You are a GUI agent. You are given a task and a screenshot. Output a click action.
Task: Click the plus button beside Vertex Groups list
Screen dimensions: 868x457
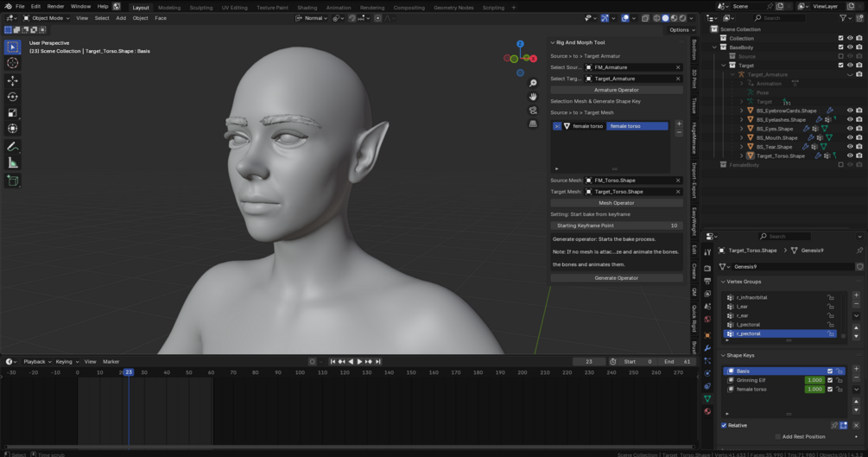tap(857, 295)
